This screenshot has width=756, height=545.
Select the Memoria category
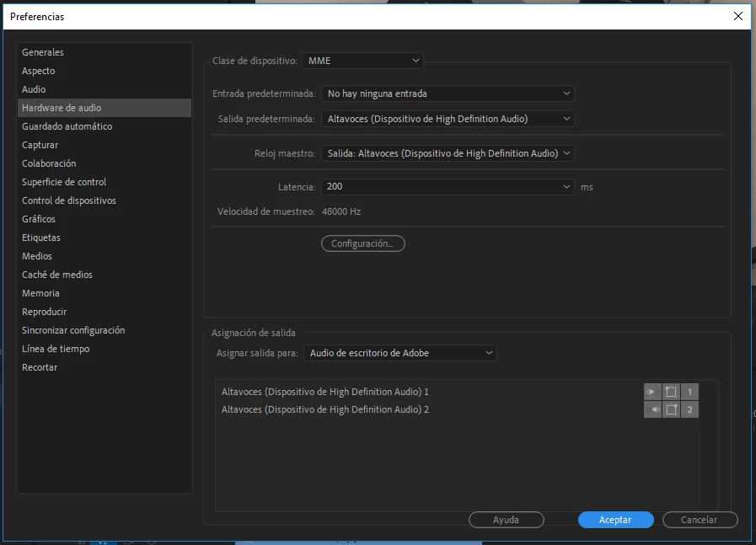pyautogui.click(x=105, y=293)
